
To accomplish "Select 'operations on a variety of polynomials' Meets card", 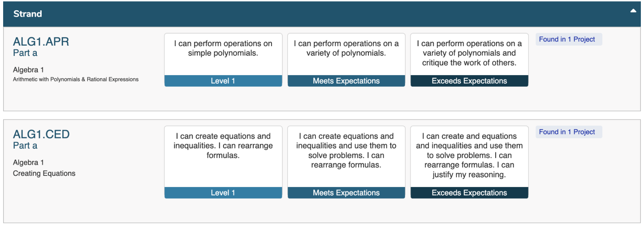I will click(x=346, y=54).
